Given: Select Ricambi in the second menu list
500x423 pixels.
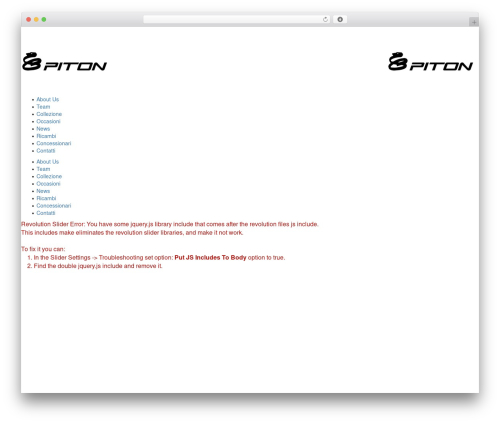Looking at the screenshot, I should pyautogui.click(x=46, y=198).
